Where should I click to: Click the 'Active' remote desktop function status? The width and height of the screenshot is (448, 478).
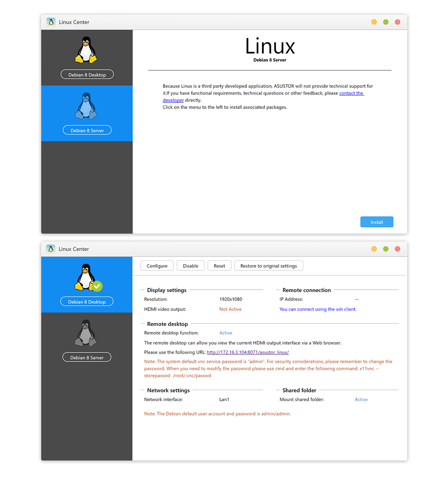pos(226,333)
